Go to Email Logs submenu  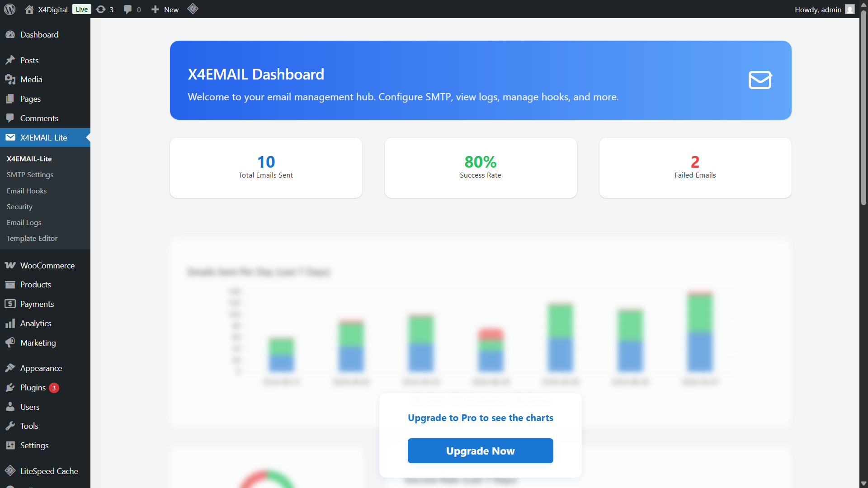point(24,222)
